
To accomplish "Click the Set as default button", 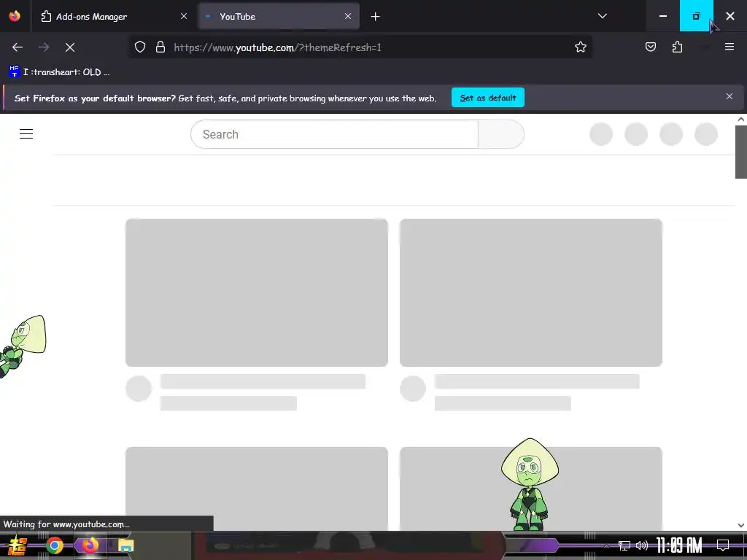I will point(488,98).
